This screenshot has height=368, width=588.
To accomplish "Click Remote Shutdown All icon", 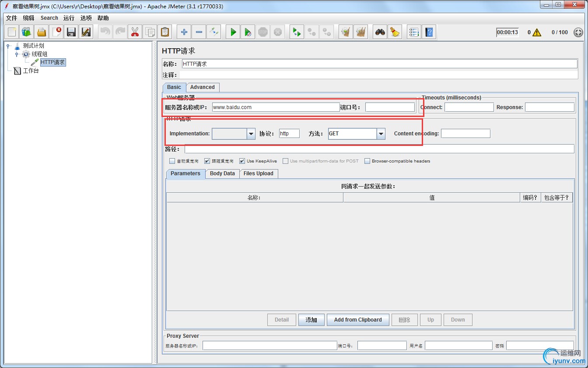I will pyautogui.click(x=326, y=32).
